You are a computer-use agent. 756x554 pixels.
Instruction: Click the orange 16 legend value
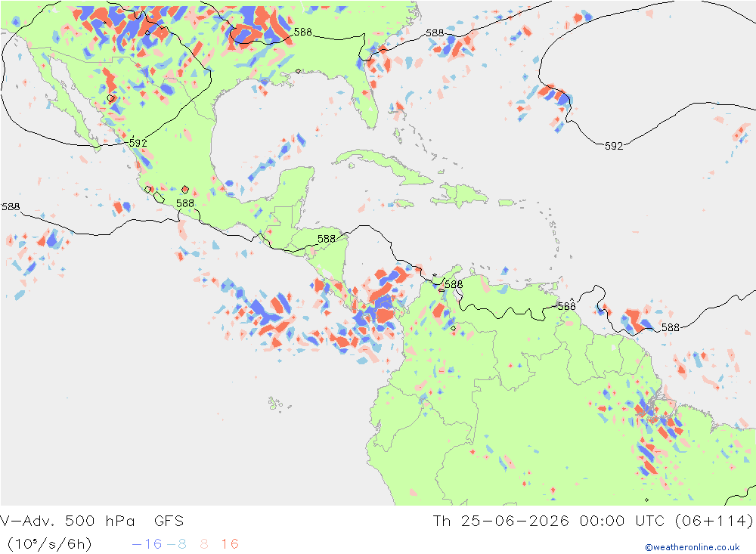pos(230,544)
